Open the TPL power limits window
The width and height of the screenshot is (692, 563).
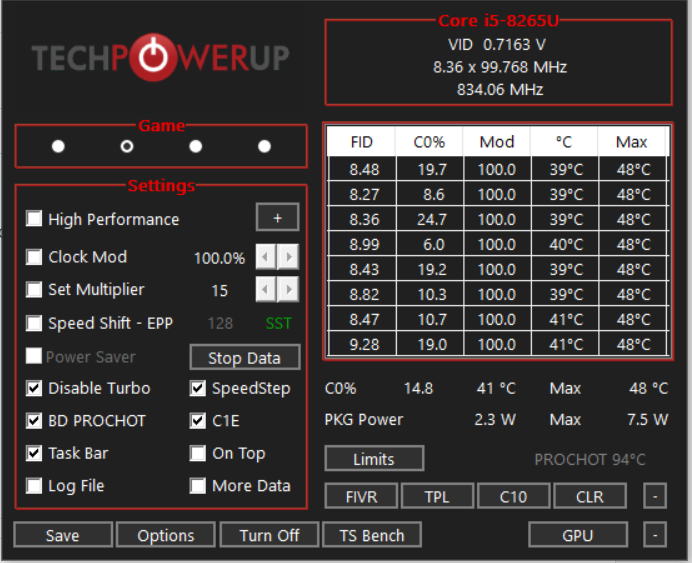click(x=437, y=496)
